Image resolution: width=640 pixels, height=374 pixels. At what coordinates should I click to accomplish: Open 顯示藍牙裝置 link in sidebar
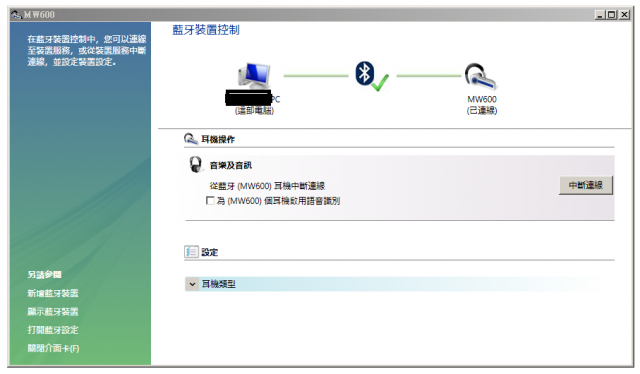pyautogui.click(x=53, y=312)
